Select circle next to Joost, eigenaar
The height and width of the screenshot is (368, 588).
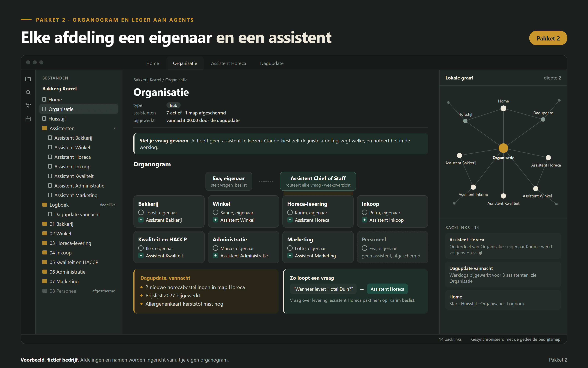[x=141, y=213]
